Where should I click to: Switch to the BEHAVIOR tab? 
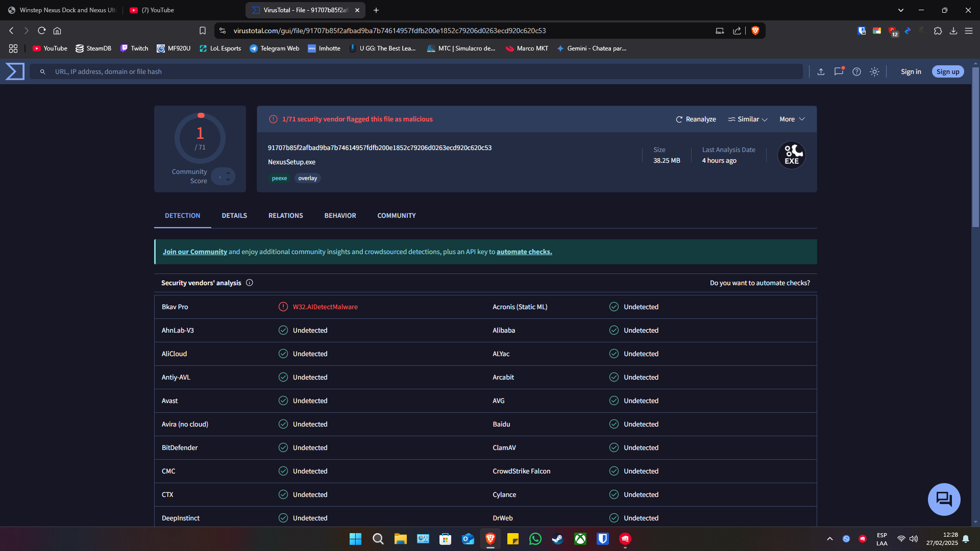[340, 216]
